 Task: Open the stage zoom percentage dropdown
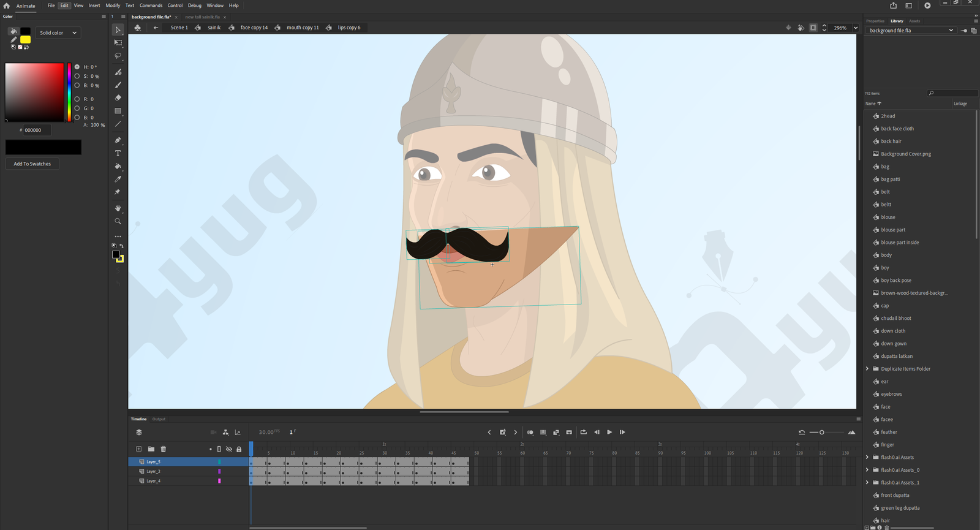(x=855, y=28)
